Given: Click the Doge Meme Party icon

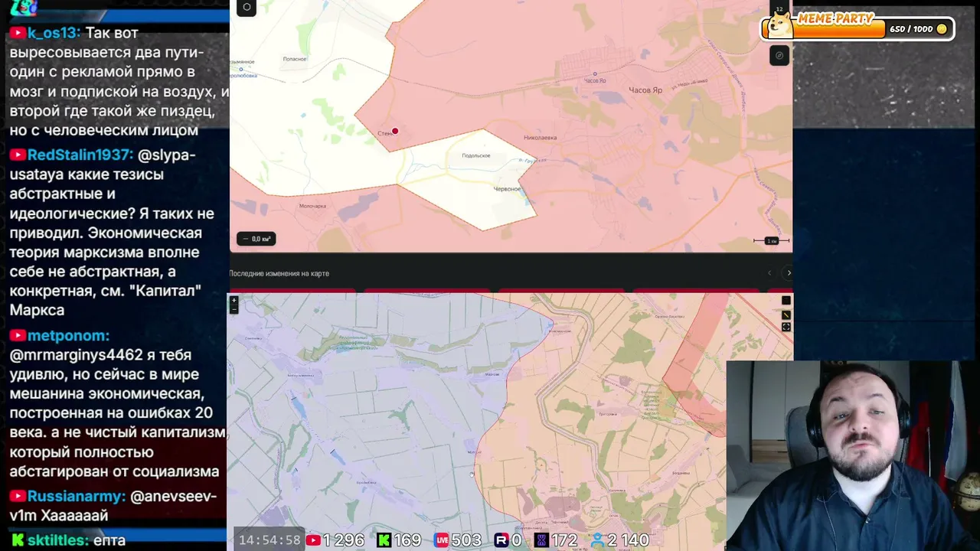Looking at the screenshot, I should pos(779,26).
